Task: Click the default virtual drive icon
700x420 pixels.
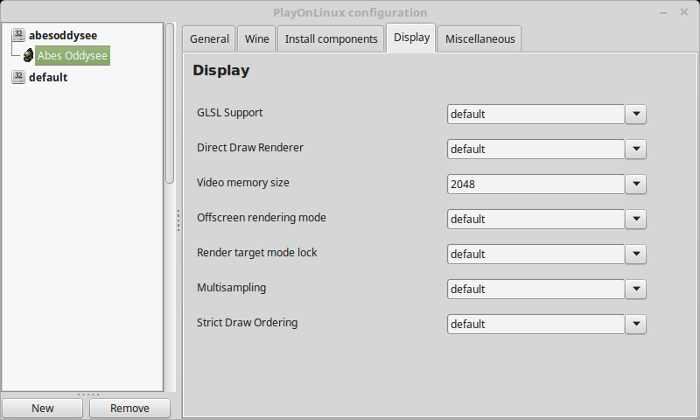Action: click(x=18, y=77)
